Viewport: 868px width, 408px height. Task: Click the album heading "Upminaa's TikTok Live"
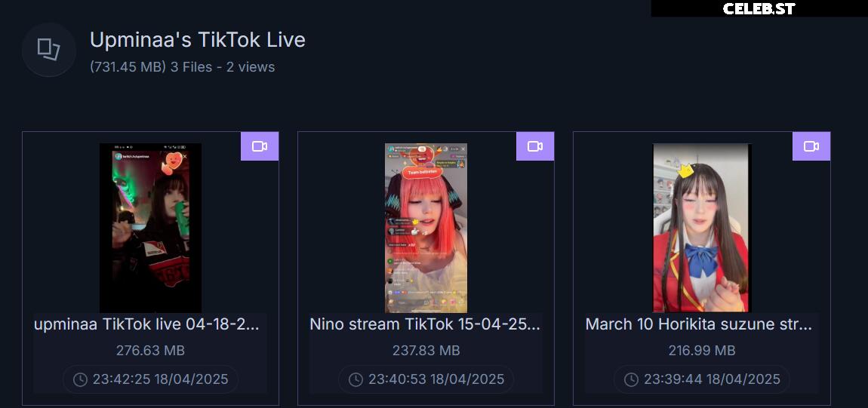(198, 40)
